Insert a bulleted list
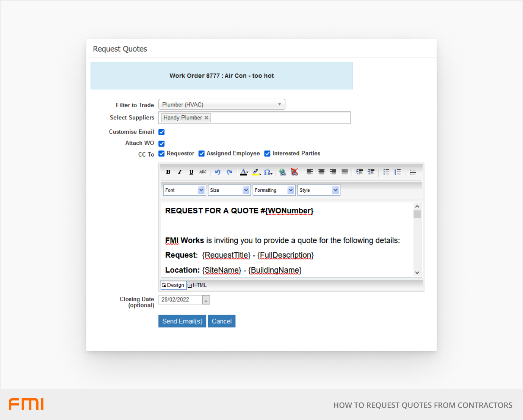523x420 pixels. point(386,172)
